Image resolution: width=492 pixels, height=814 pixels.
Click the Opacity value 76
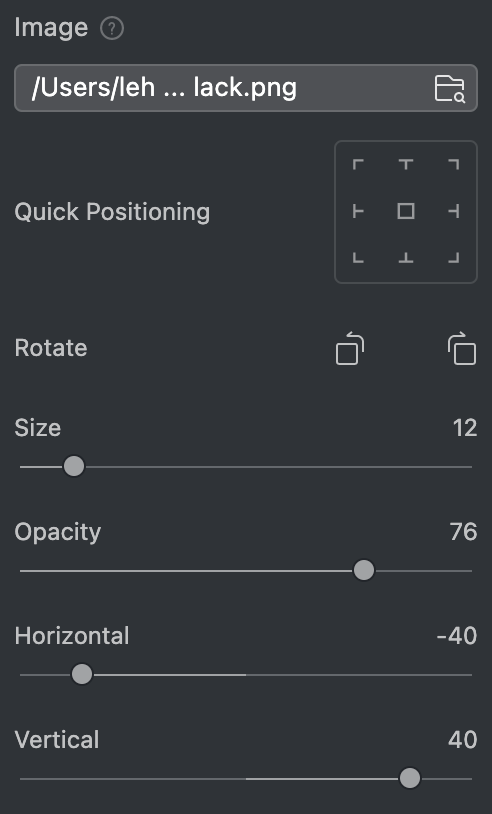[x=463, y=532]
